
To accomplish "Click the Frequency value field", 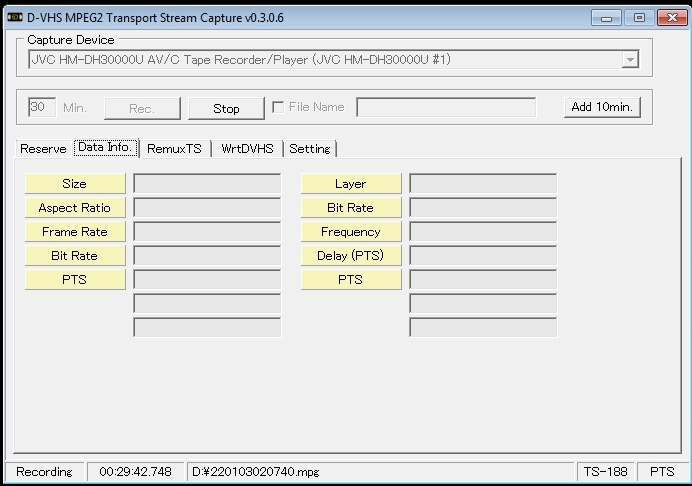I will pos(483,232).
